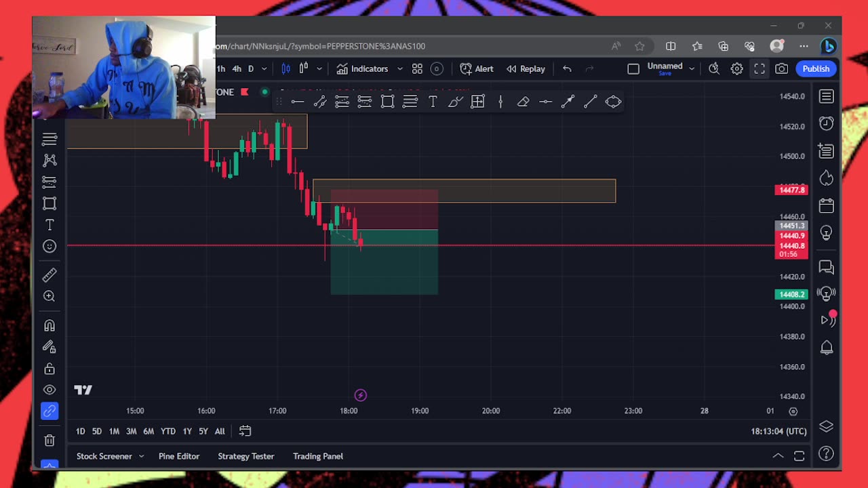
Task: Redo the chart action
Action: [x=589, y=68]
